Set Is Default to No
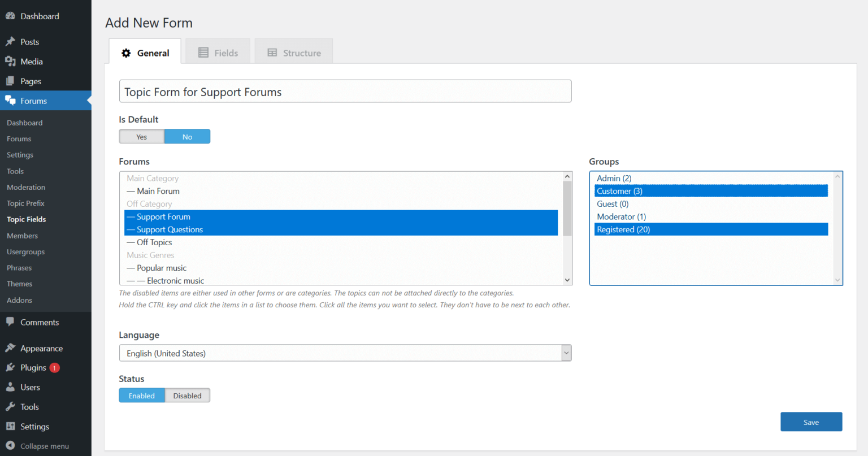Screen dimensions: 868x456 click(187, 137)
